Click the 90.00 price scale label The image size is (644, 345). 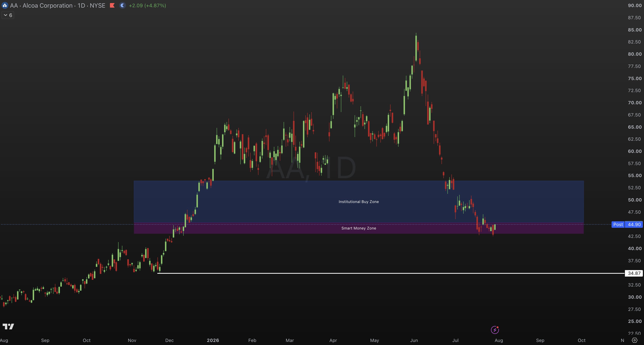[x=634, y=6]
